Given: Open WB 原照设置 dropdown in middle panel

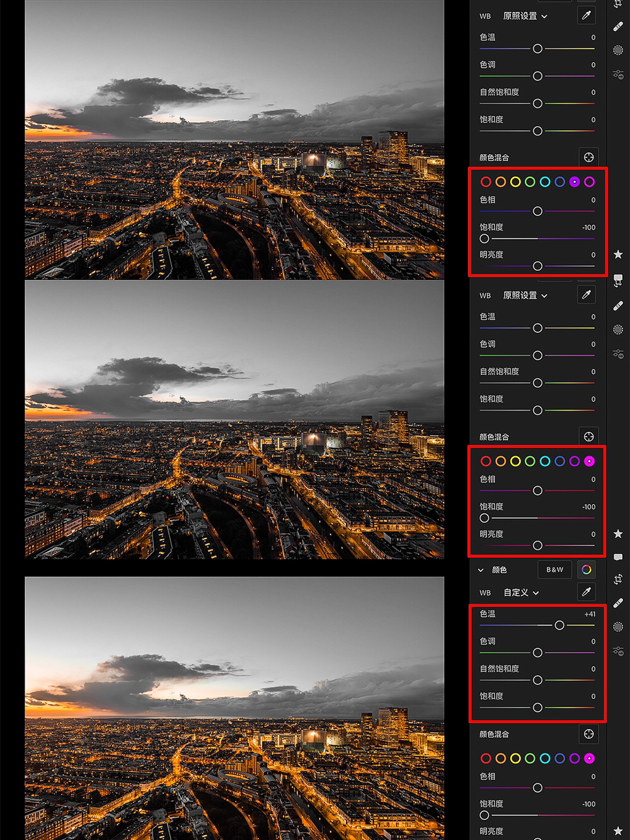Looking at the screenshot, I should click(x=525, y=295).
